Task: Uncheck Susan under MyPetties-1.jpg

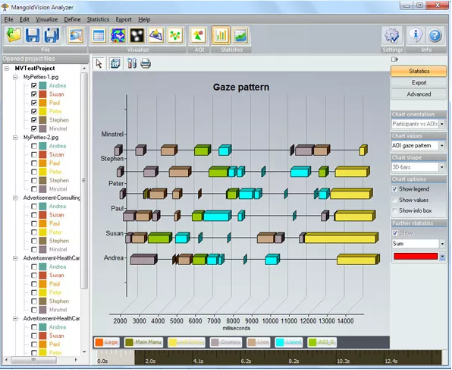Action: pos(34,94)
